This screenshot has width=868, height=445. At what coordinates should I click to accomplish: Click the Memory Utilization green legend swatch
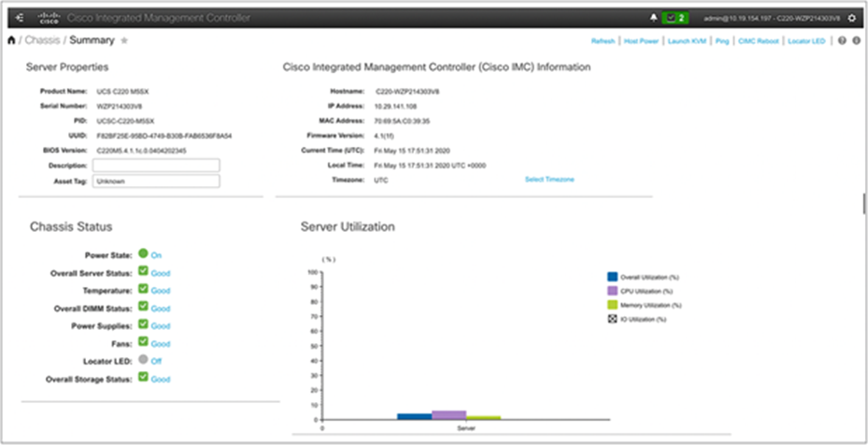612,305
